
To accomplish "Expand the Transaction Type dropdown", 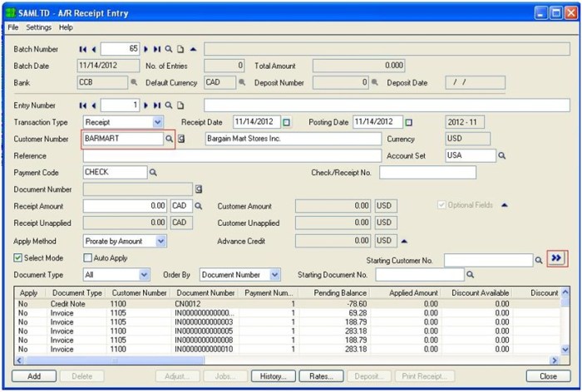I will (158, 122).
